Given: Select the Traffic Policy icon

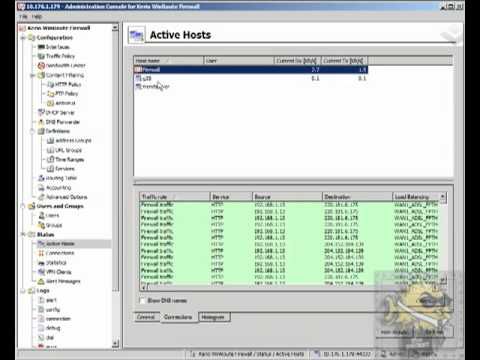Looking at the screenshot, I should click(41, 56).
